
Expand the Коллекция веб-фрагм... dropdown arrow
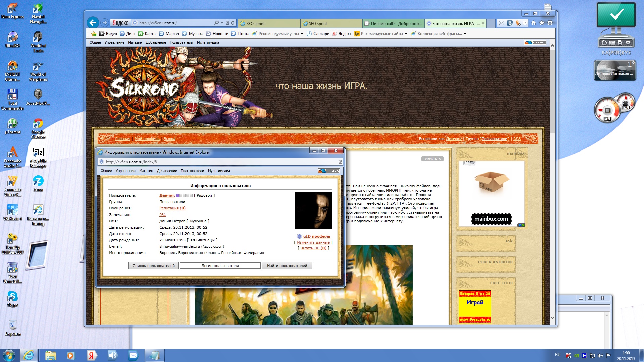(x=465, y=34)
